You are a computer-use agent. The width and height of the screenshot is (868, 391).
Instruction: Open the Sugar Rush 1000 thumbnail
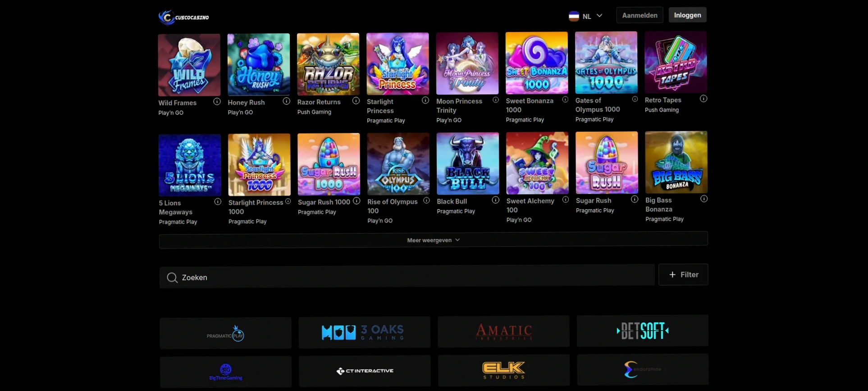point(329,164)
